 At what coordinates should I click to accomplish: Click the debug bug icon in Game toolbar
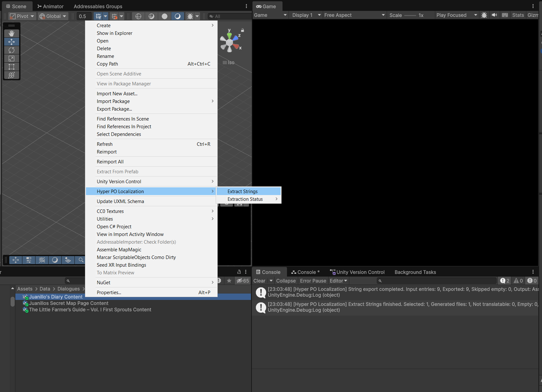(x=484, y=15)
